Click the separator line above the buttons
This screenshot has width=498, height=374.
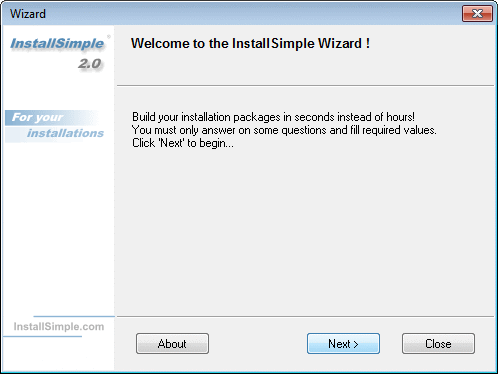(305, 316)
